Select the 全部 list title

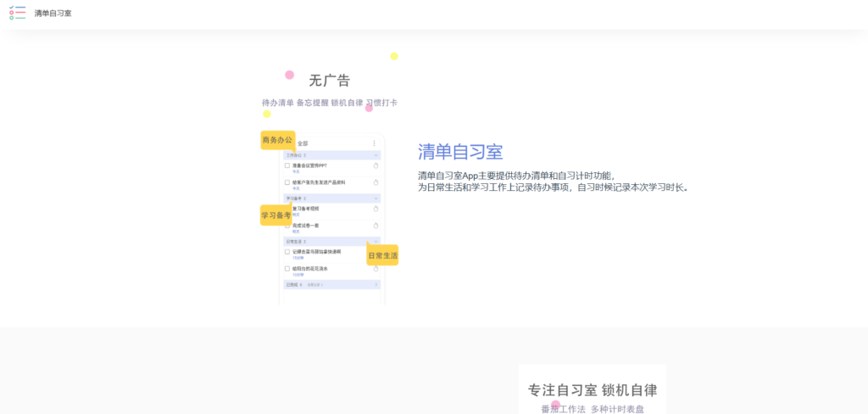click(x=303, y=143)
